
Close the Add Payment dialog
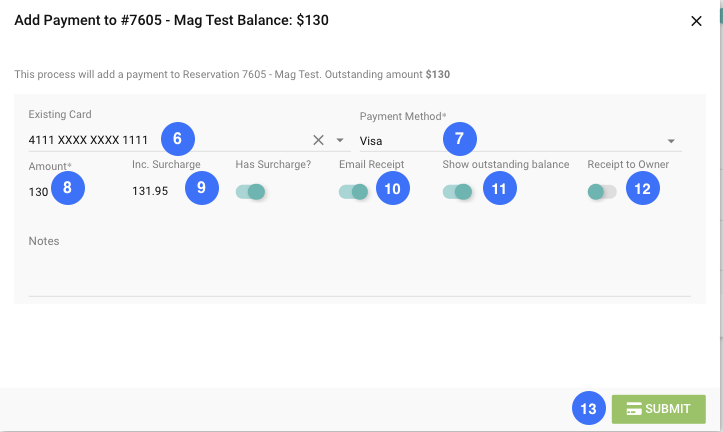tap(696, 21)
